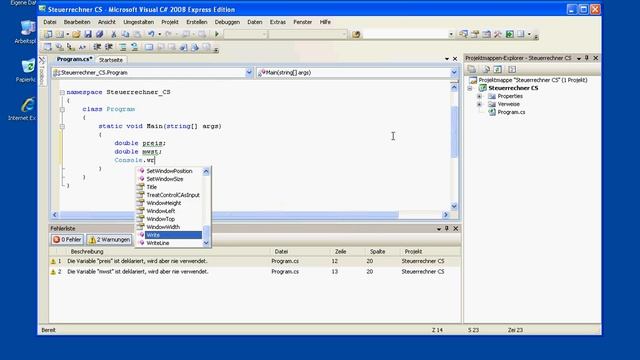This screenshot has height=360, width=640.
Task: Click View Code icon in Projektmappen-Explorer
Action: point(512,69)
